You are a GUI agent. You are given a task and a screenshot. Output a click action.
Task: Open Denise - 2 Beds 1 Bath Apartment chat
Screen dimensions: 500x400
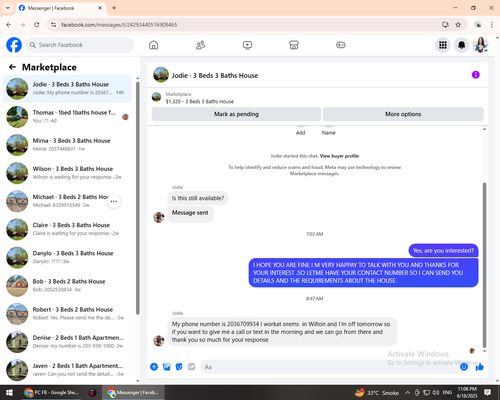click(67, 342)
